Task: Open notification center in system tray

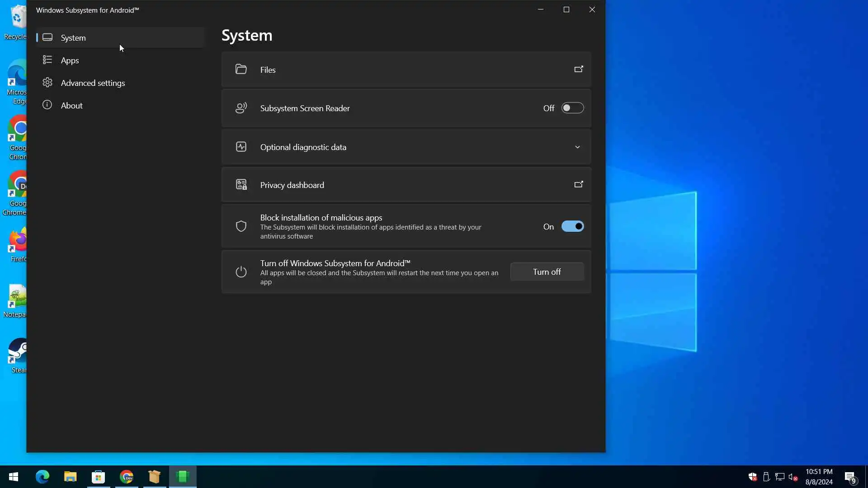Action: click(x=850, y=477)
